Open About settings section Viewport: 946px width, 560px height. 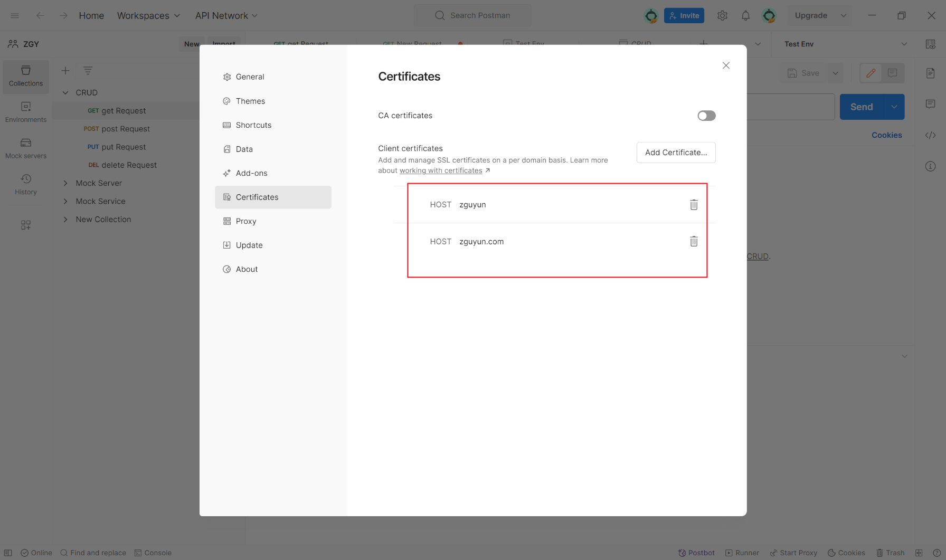tap(273, 269)
